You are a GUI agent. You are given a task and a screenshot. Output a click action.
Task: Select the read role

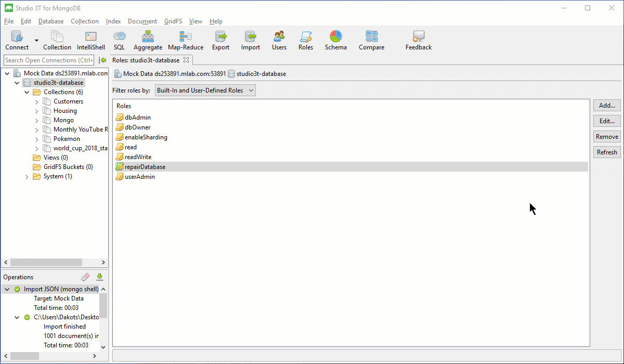pos(131,147)
